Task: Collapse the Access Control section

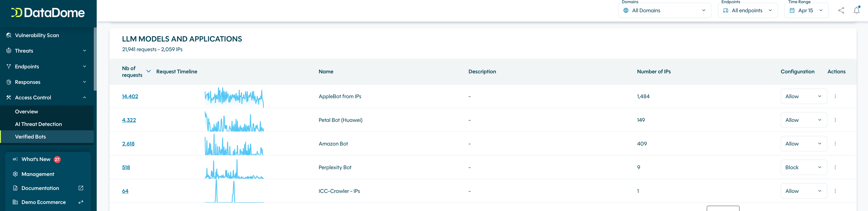Action: point(47,97)
